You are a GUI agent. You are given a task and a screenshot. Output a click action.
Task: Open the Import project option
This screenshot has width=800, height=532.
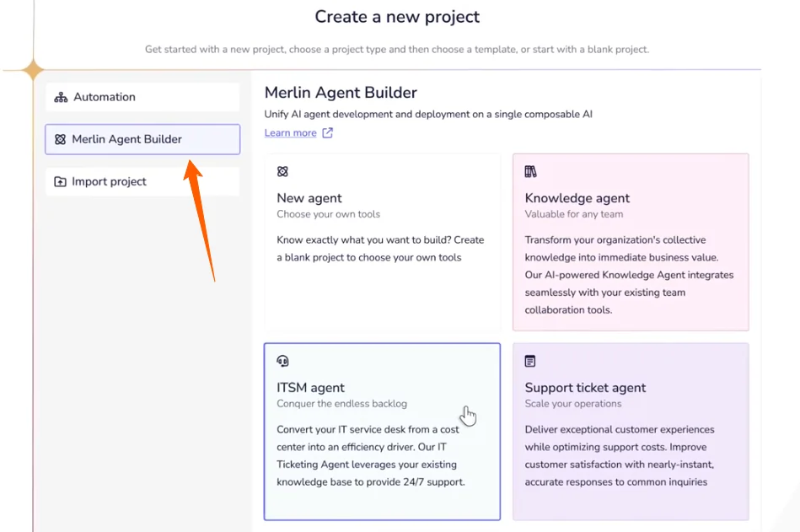pyautogui.click(x=142, y=182)
